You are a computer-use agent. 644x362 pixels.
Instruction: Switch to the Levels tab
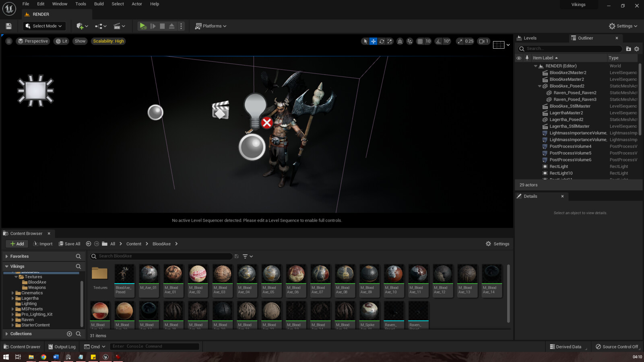(x=530, y=38)
